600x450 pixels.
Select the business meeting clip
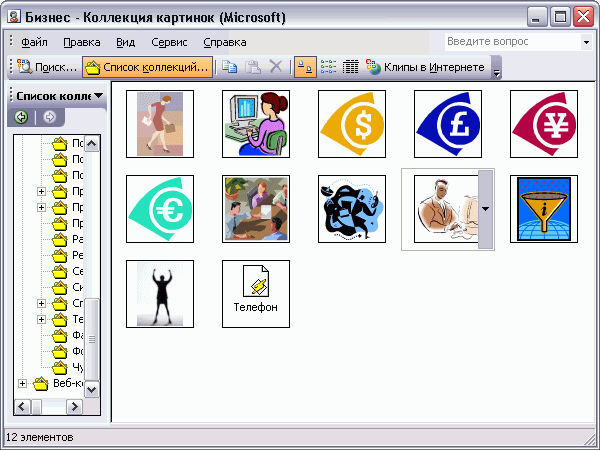click(256, 209)
